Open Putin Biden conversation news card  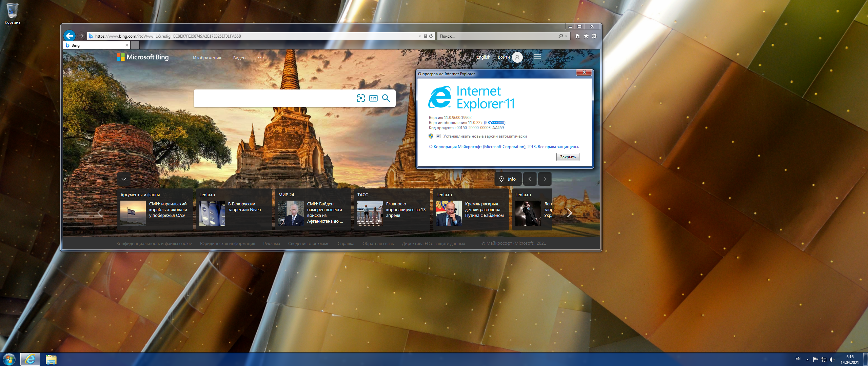coord(471,209)
